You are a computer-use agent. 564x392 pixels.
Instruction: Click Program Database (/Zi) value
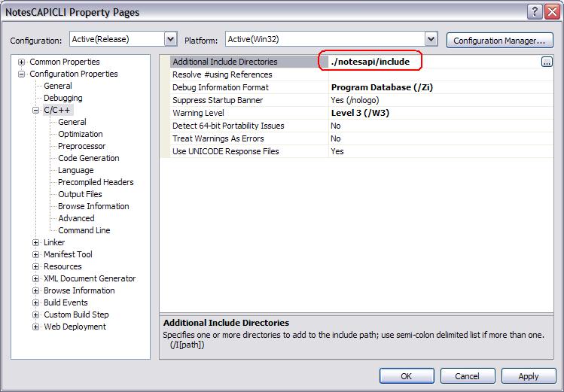(382, 87)
